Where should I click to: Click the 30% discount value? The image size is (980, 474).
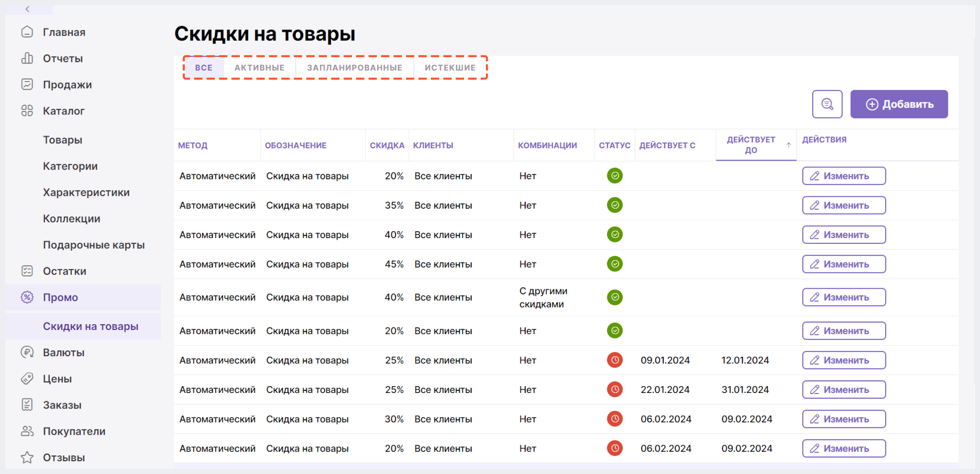[x=394, y=419]
